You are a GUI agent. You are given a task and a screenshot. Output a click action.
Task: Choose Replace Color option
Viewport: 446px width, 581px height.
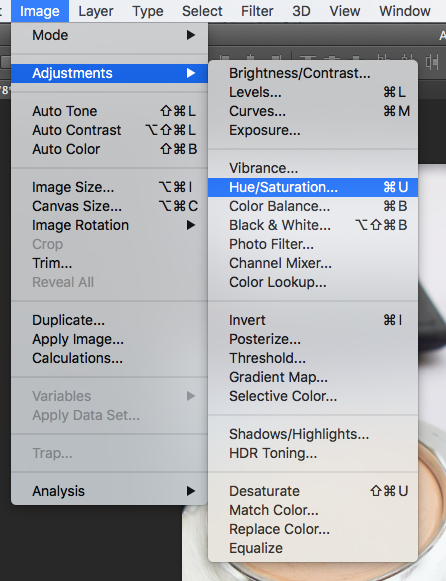point(313,529)
